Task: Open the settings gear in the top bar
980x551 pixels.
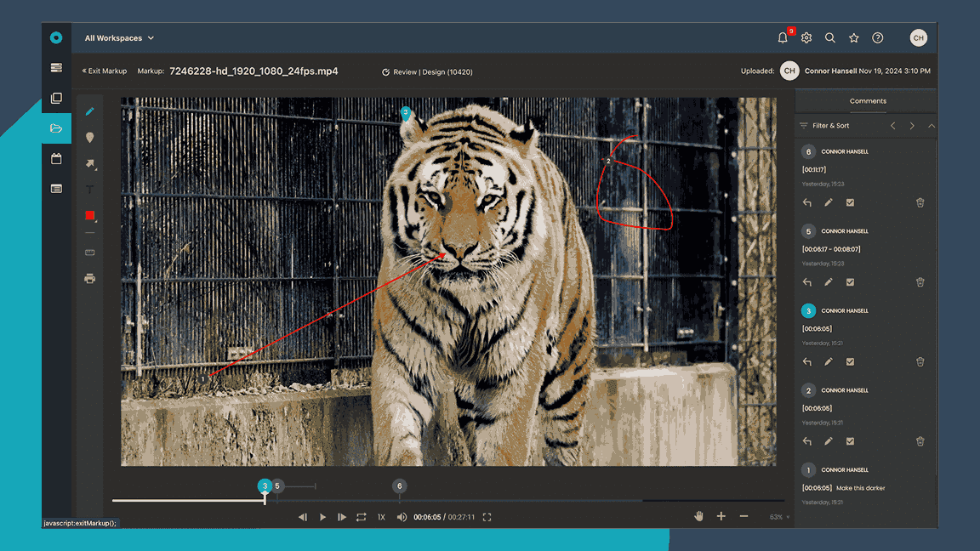Action: tap(806, 37)
